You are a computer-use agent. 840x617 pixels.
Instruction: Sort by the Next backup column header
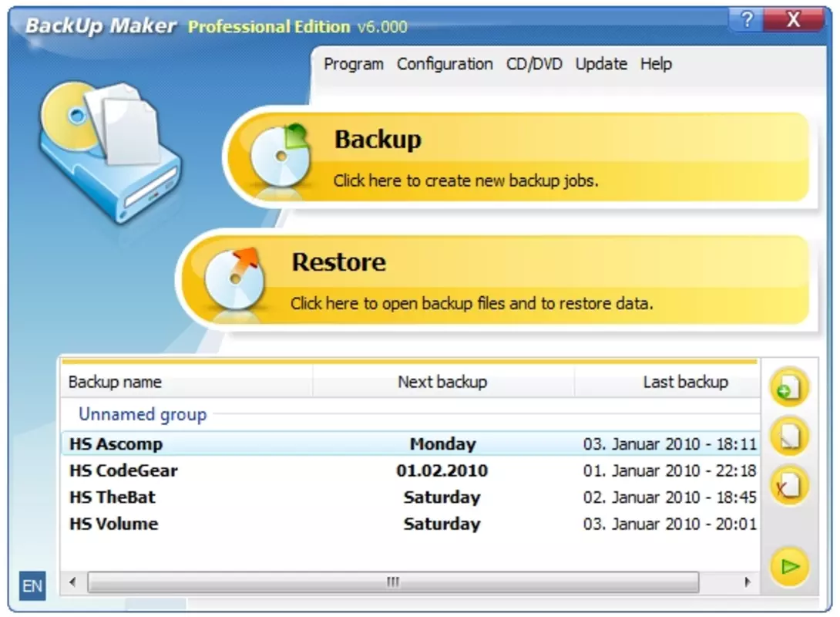point(443,382)
